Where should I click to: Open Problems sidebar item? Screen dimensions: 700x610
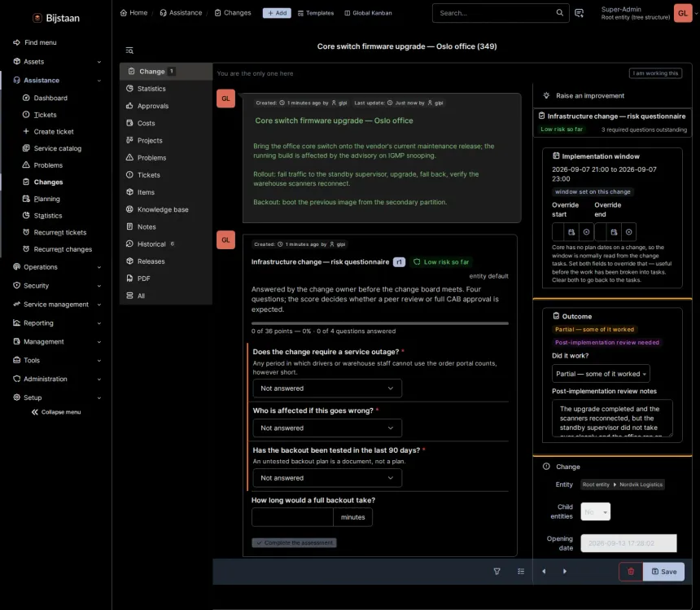pos(42,165)
